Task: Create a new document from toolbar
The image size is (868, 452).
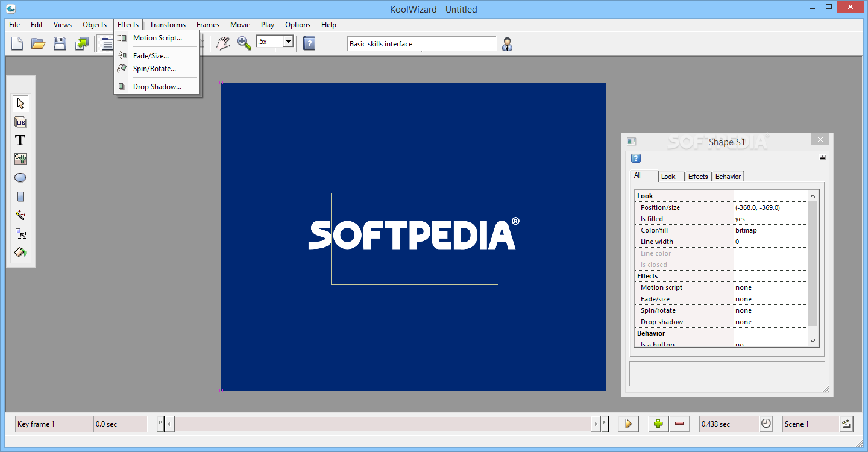Action: click(17, 43)
